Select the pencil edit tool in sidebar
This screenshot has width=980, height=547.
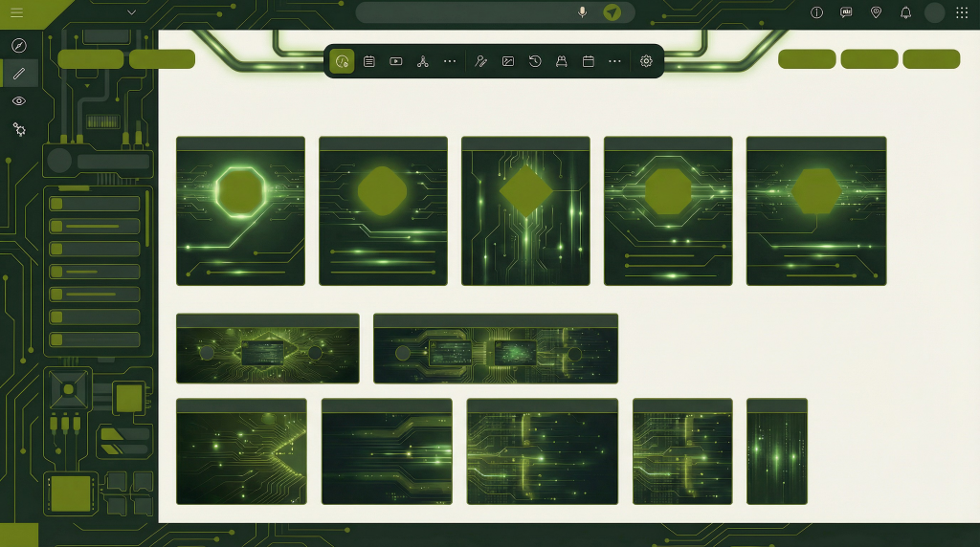pos(19,74)
